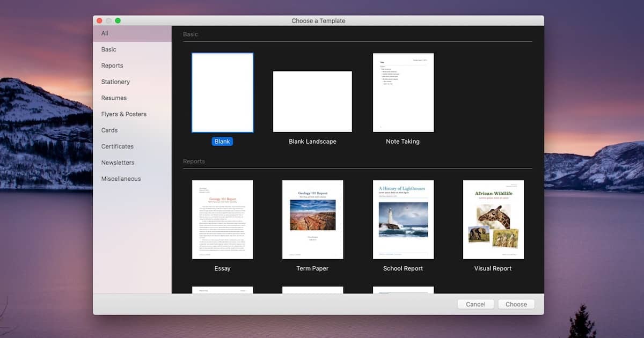Screen dimensions: 644x338
Task: Open the Term Paper template thumbnail
Action: [x=312, y=219]
